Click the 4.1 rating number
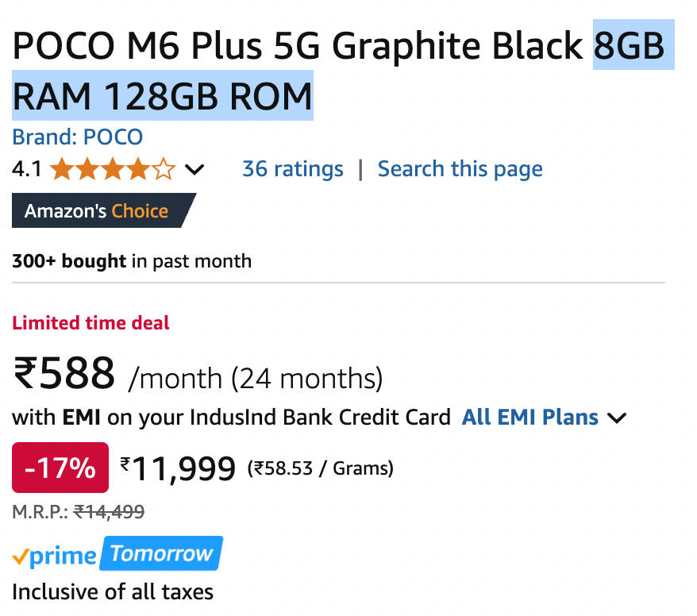This screenshot has width=697, height=616. click(x=26, y=169)
